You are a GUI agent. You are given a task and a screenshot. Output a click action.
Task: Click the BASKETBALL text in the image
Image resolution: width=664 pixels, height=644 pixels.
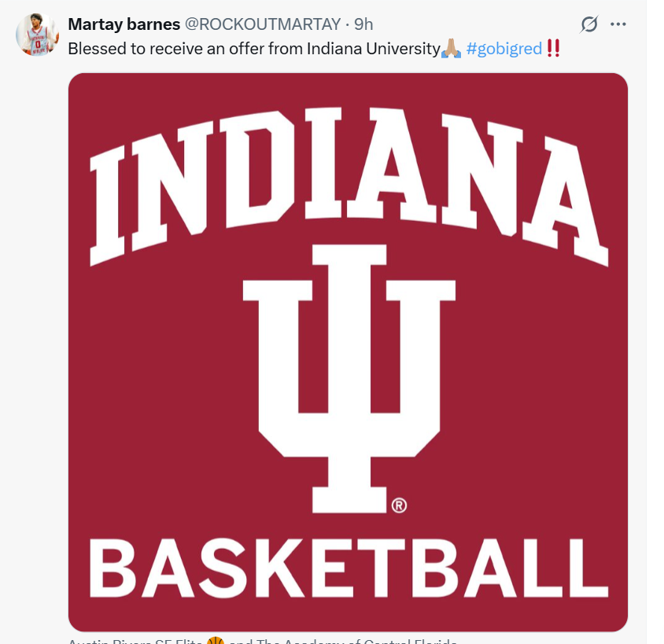pyautogui.click(x=349, y=568)
